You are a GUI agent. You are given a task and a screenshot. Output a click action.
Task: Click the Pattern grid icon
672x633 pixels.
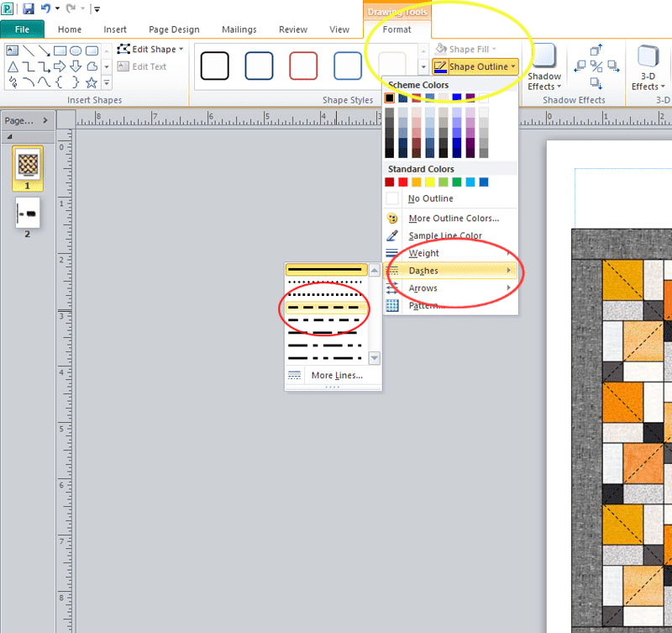click(392, 305)
